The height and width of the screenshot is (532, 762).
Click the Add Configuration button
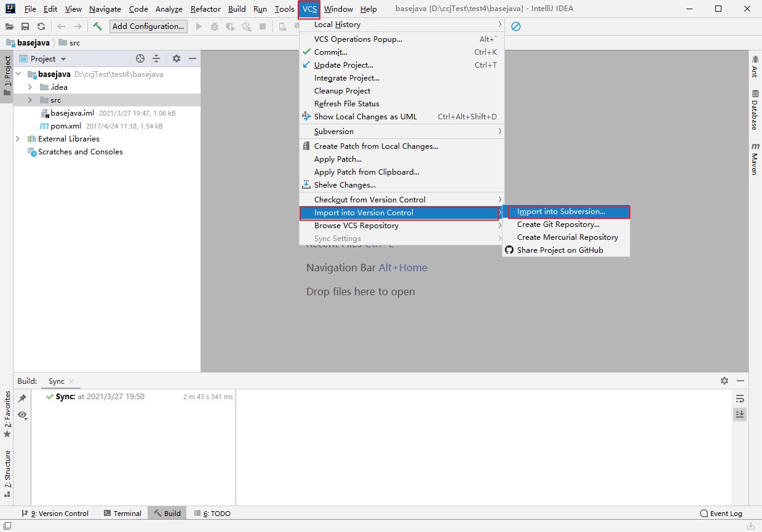point(148,26)
